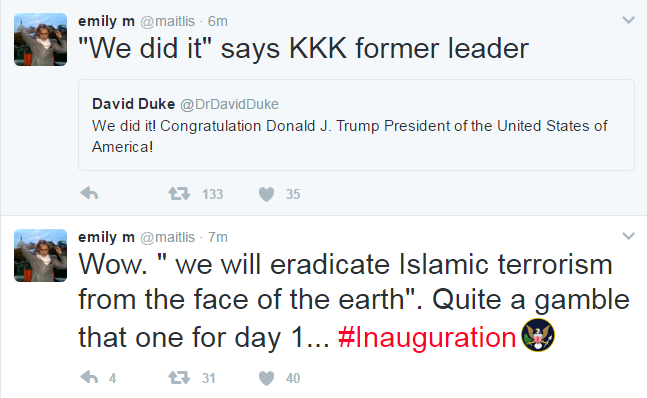This screenshot has height=398, width=647.
Task: Open emily m avatar on second tweet
Action: pos(40,255)
